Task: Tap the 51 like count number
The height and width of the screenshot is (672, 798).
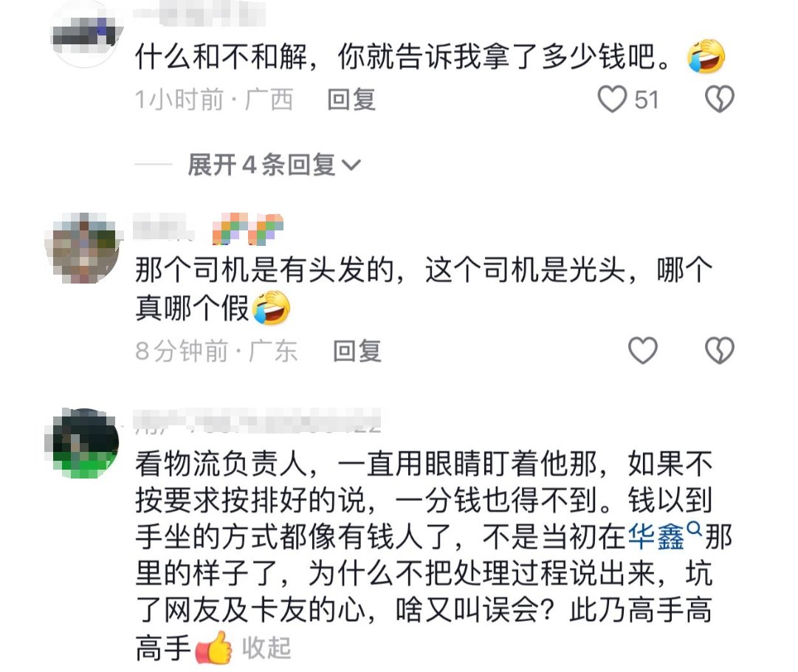Action: pyautogui.click(x=647, y=99)
